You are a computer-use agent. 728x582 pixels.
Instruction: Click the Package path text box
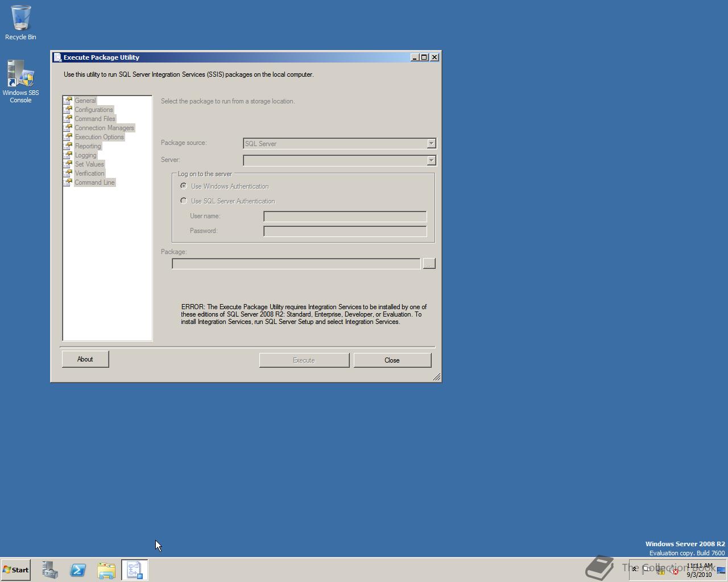click(296, 264)
